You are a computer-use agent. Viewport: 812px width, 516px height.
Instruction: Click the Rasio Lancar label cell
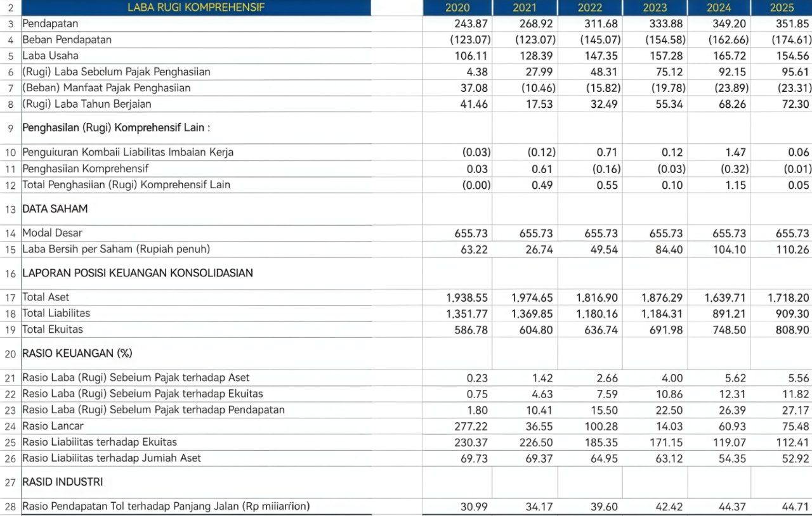coord(53,426)
